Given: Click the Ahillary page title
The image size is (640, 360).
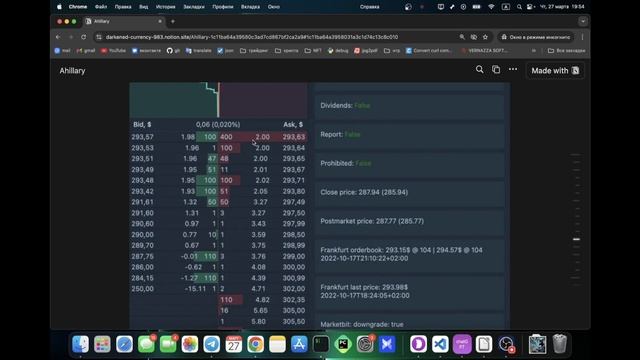Looking at the screenshot, I should tap(72, 71).
